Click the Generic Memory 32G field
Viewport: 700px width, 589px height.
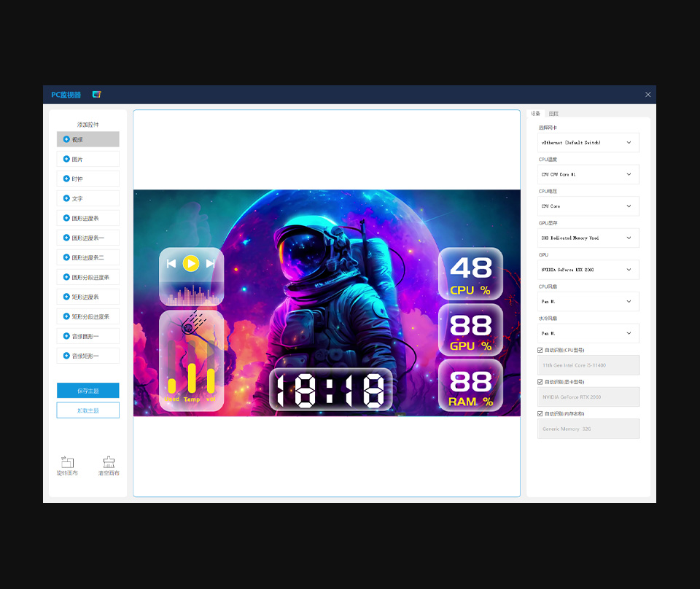pyautogui.click(x=588, y=429)
